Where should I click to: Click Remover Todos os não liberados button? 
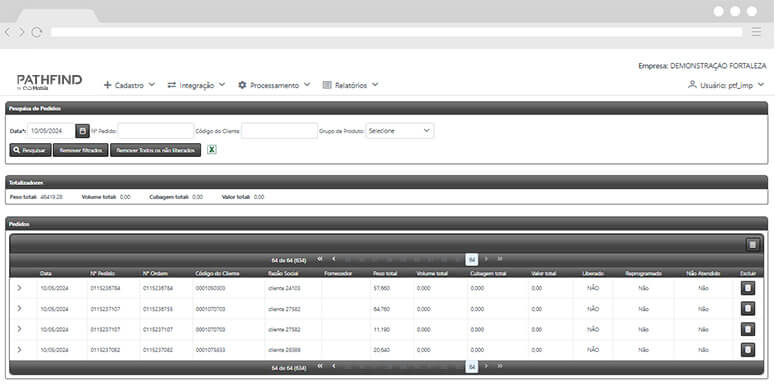click(x=155, y=150)
